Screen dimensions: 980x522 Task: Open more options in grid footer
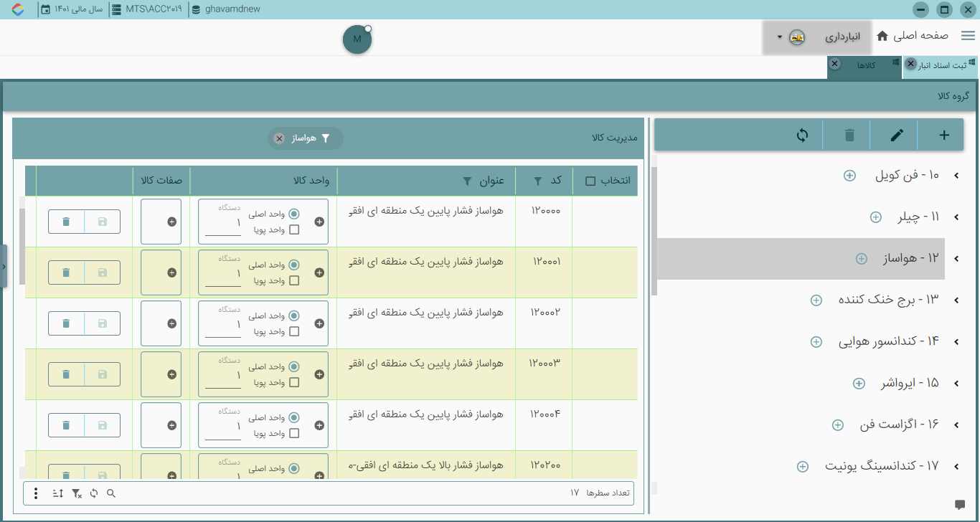[x=37, y=493]
